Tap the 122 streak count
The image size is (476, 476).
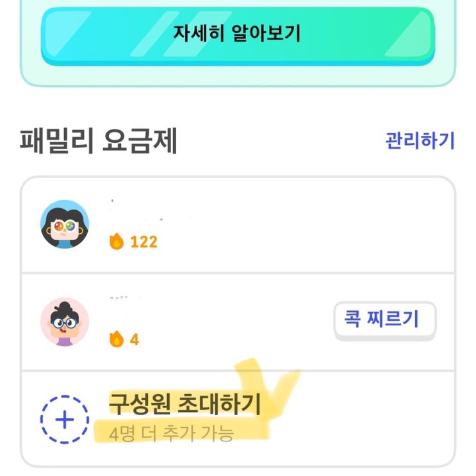[x=144, y=242]
